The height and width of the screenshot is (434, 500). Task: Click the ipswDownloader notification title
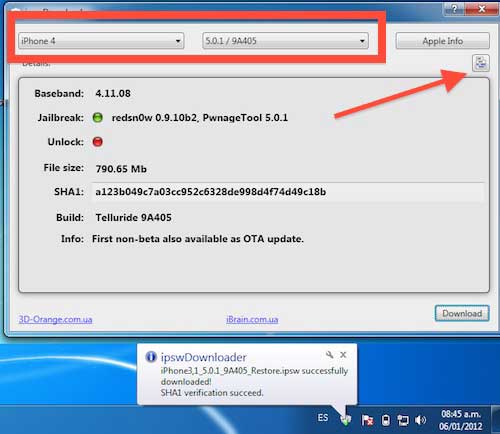point(203,357)
